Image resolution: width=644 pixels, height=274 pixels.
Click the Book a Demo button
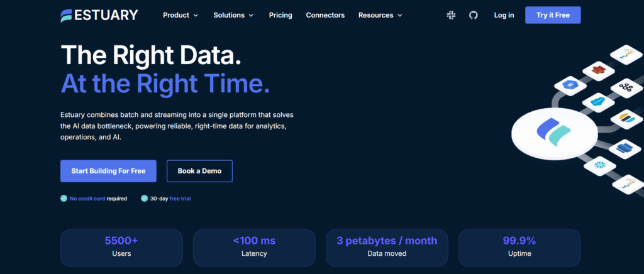tap(199, 171)
